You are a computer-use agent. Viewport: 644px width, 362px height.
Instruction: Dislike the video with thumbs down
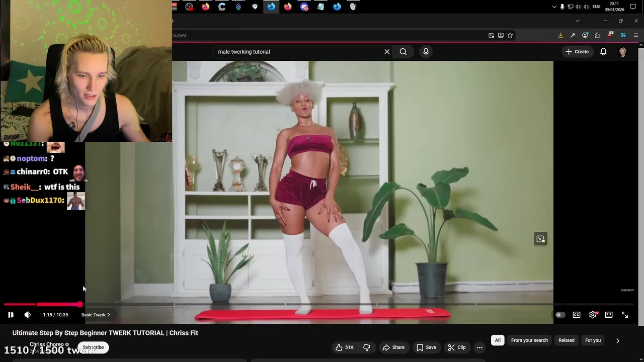tap(367, 347)
